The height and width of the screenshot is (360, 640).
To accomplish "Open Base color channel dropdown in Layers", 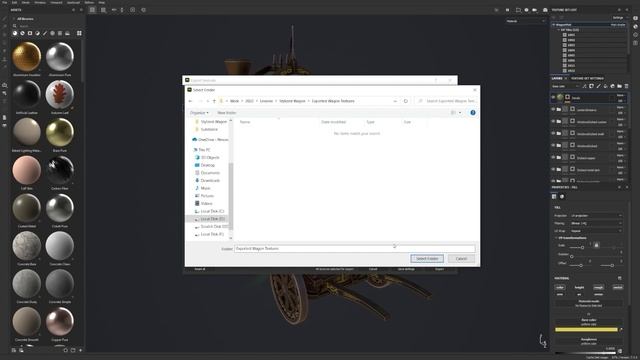I will coord(565,86).
